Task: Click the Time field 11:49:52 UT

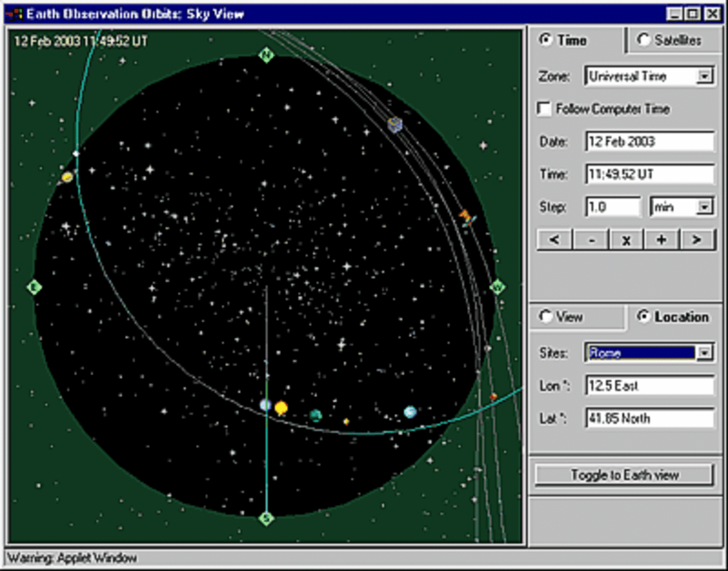Action: point(650,174)
